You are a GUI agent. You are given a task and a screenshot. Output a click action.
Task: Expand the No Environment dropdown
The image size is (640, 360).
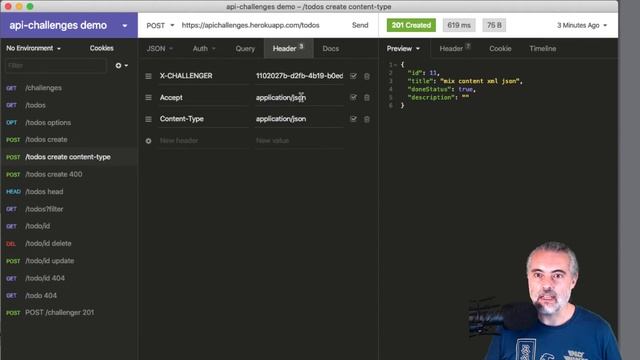pyautogui.click(x=33, y=48)
